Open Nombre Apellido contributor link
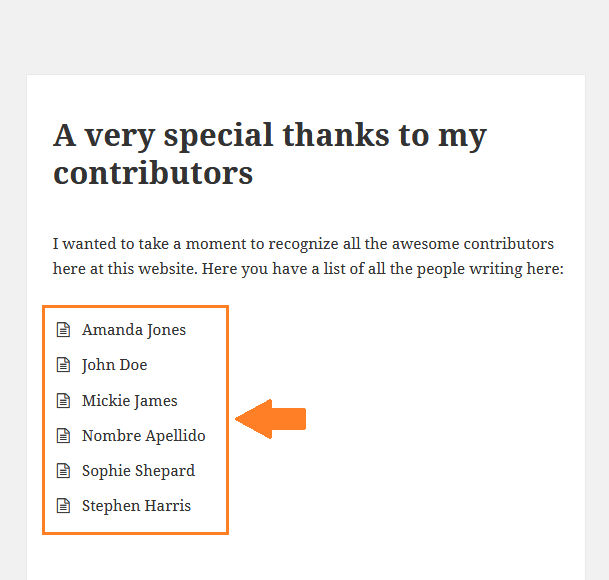 click(x=144, y=436)
